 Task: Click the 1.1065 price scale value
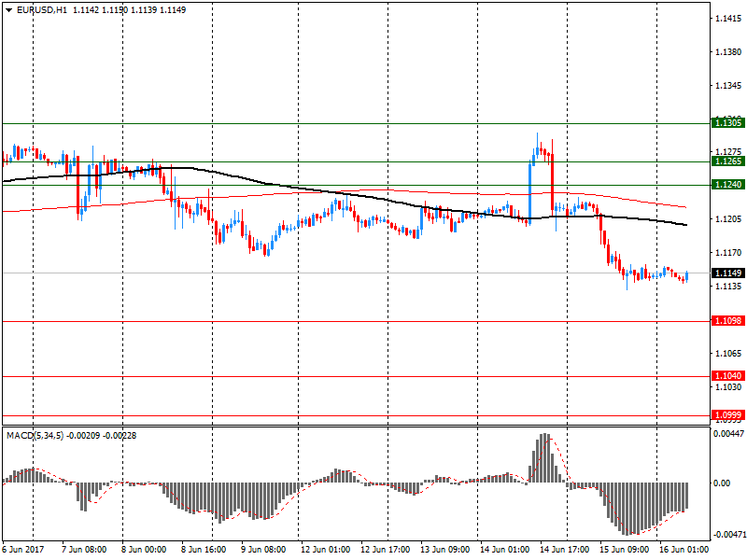[x=728, y=354]
